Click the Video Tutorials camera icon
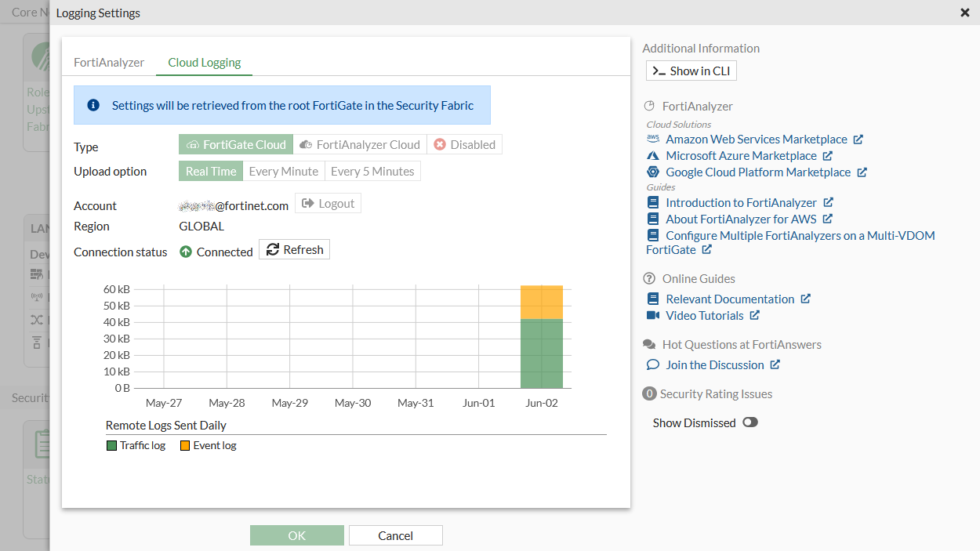Viewport: 980px width, 551px height. tap(653, 315)
